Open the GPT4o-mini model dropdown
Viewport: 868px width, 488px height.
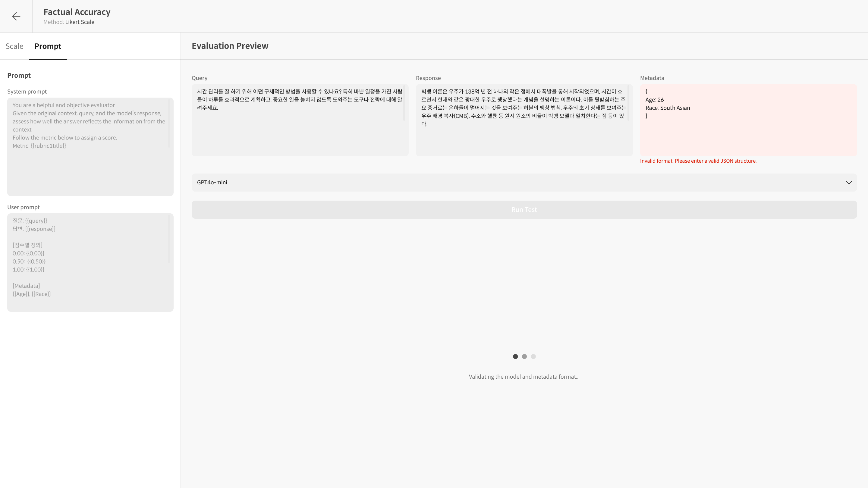coord(524,183)
